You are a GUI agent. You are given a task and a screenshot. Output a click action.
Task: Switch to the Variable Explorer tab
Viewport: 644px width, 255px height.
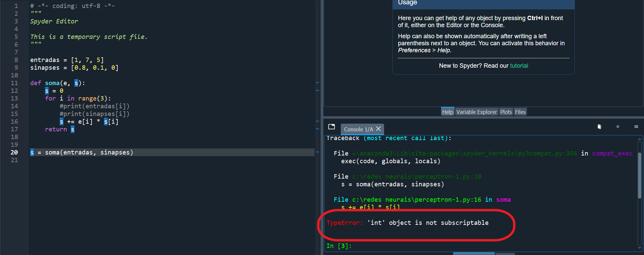pyautogui.click(x=476, y=112)
